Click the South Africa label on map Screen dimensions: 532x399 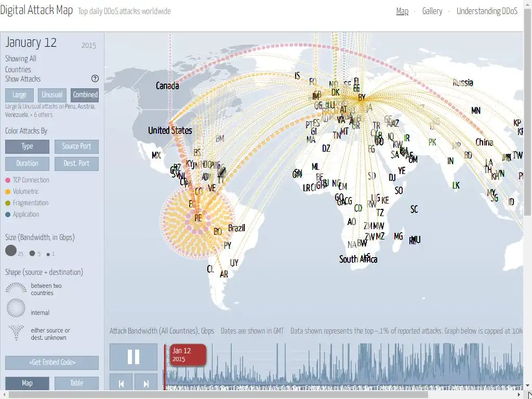point(358,259)
